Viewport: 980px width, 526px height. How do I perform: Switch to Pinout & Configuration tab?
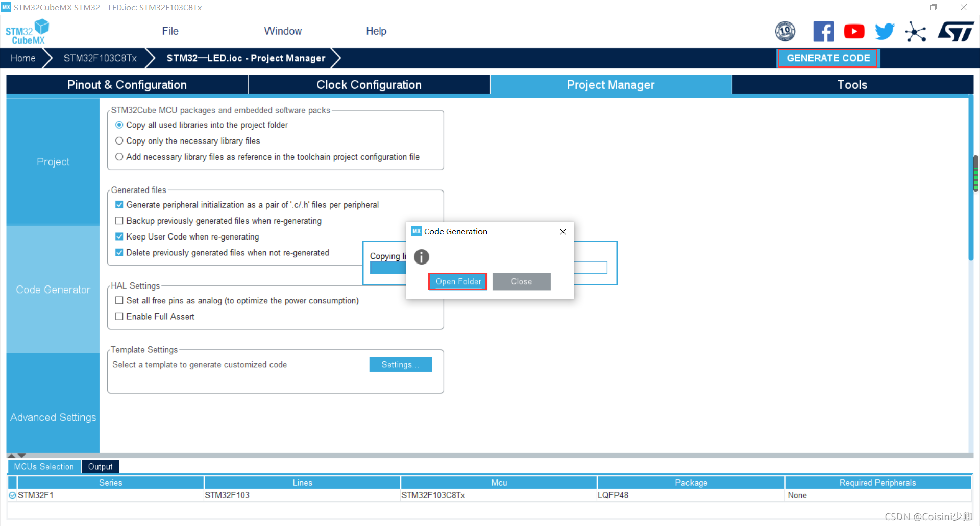point(127,85)
